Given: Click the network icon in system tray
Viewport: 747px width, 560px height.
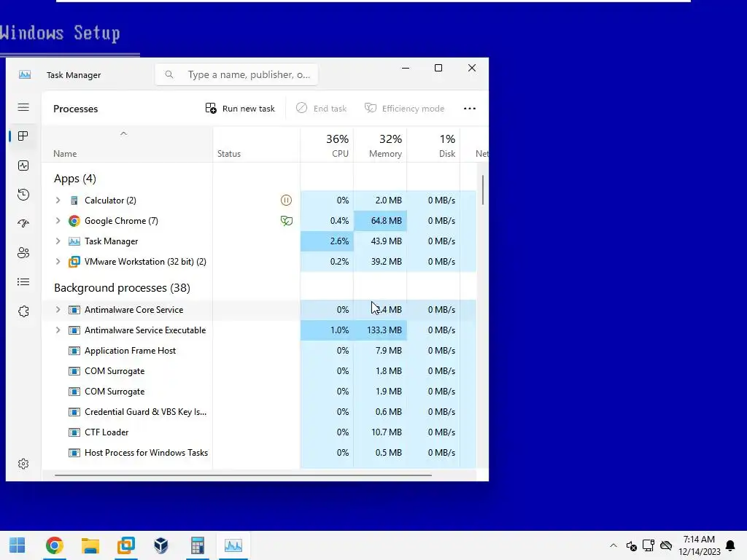Looking at the screenshot, I should pyautogui.click(x=649, y=545).
